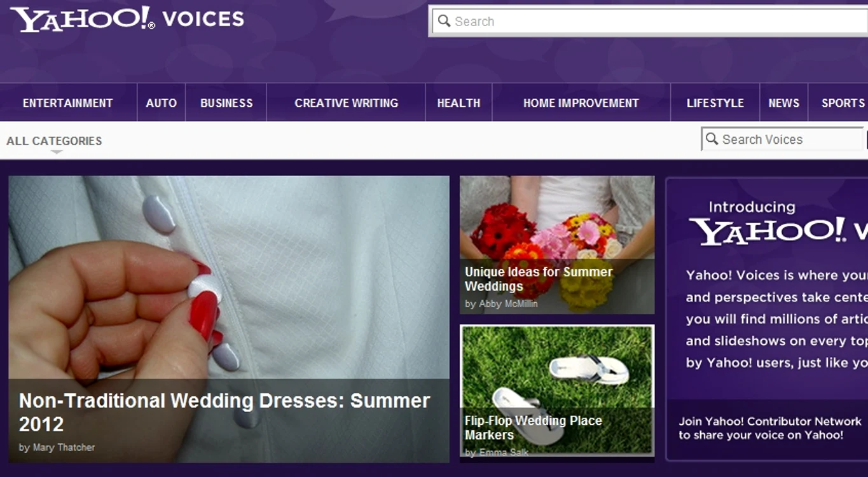Screen dimensions: 868x477
Task: Visit author Mary Thatcher's profile
Action: (x=64, y=448)
